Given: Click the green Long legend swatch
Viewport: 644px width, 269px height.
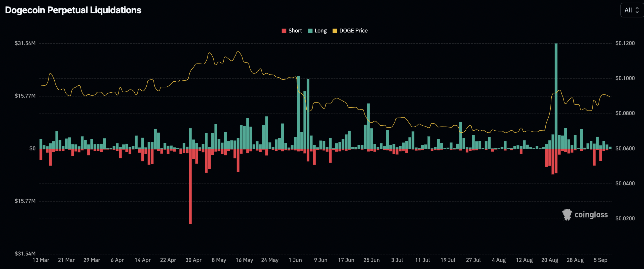Looking at the screenshot, I should pos(310,31).
